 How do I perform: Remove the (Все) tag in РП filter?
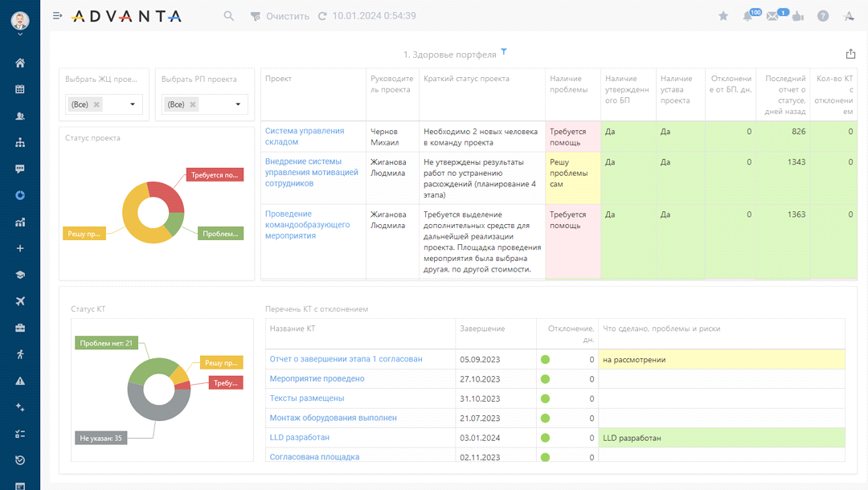click(x=193, y=104)
